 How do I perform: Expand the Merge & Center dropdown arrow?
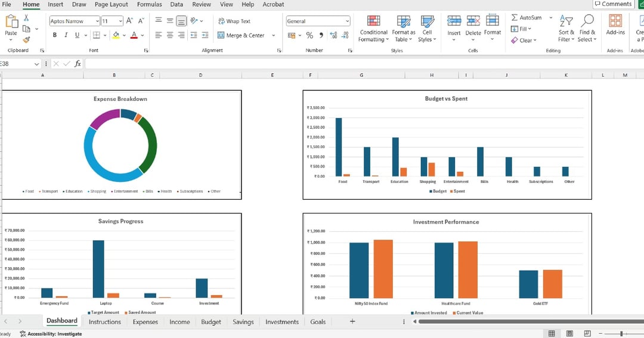pos(274,35)
